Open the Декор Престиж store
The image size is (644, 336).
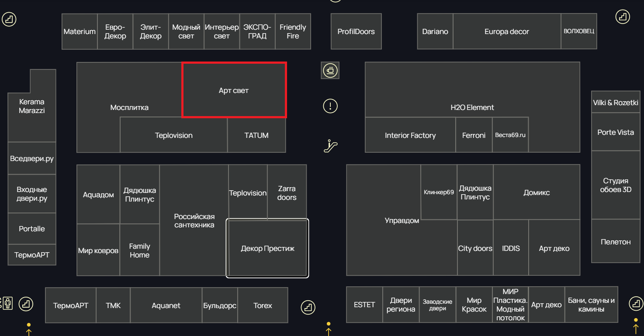point(267,248)
